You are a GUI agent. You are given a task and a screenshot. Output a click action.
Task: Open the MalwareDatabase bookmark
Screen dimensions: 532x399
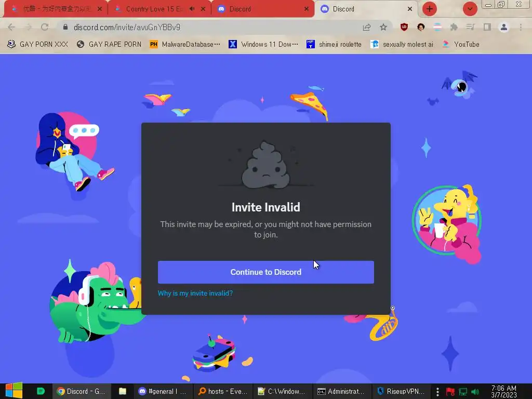pyautogui.click(x=185, y=44)
